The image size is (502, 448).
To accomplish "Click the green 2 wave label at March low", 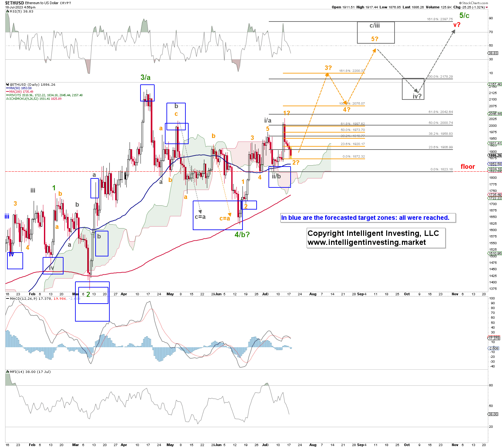I will (x=88, y=294).
